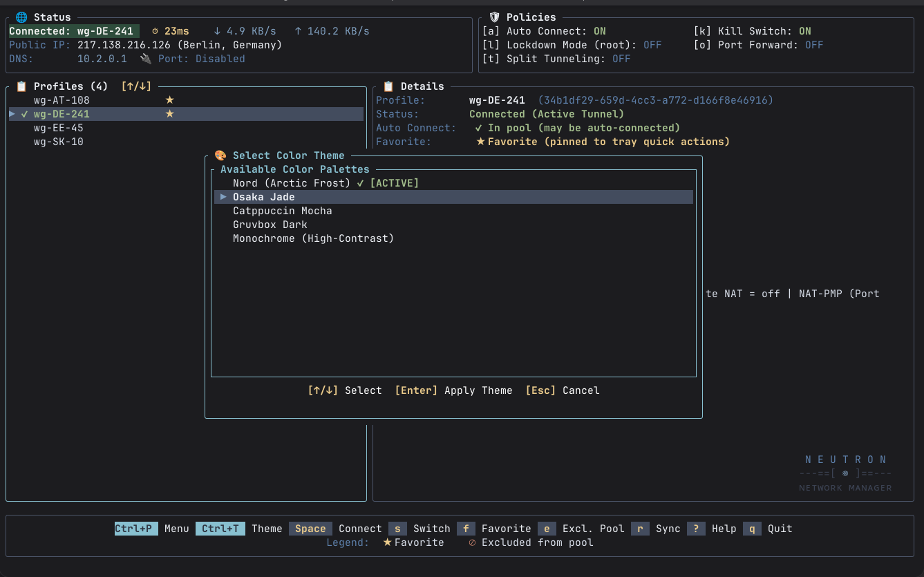Image resolution: width=924 pixels, height=577 pixels.
Task: Click the clipboard icon beside Details
Action: pyautogui.click(x=388, y=86)
